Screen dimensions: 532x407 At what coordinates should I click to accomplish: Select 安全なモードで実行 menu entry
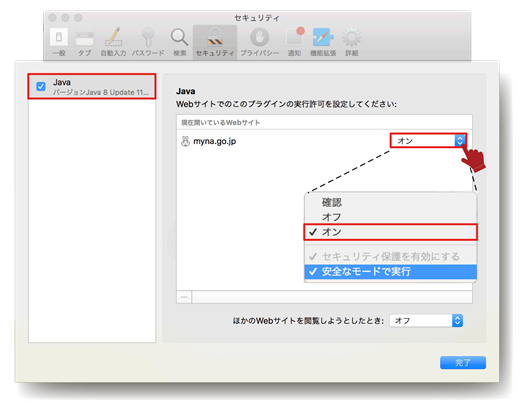click(390, 272)
